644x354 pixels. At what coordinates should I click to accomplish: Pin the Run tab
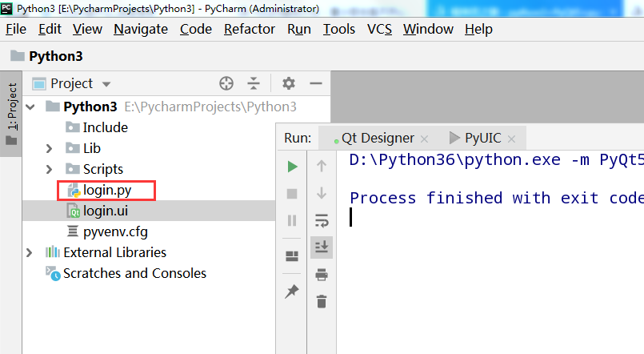coord(292,292)
